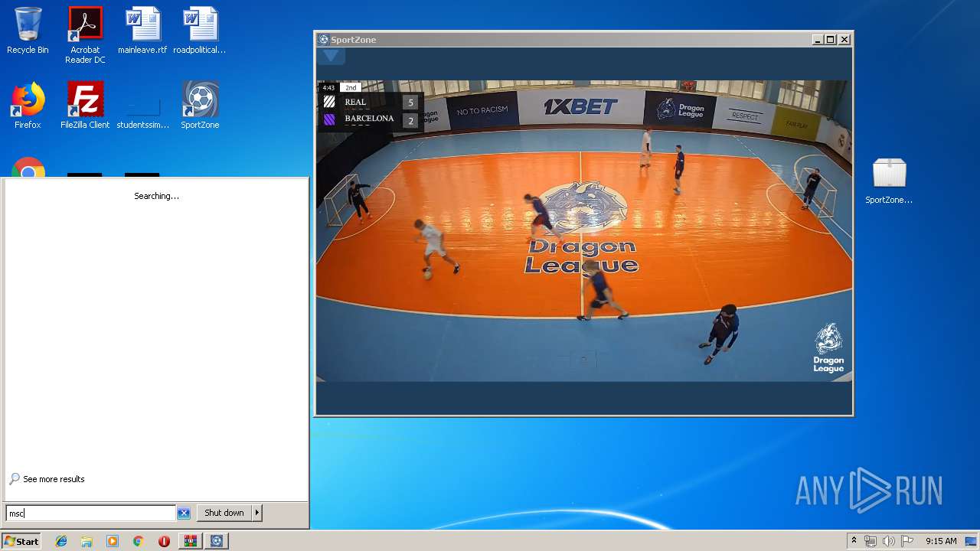This screenshot has width=980, height=551.
Task: Launch SportZone desktop shortcut
Action: (x=200, y=106)
